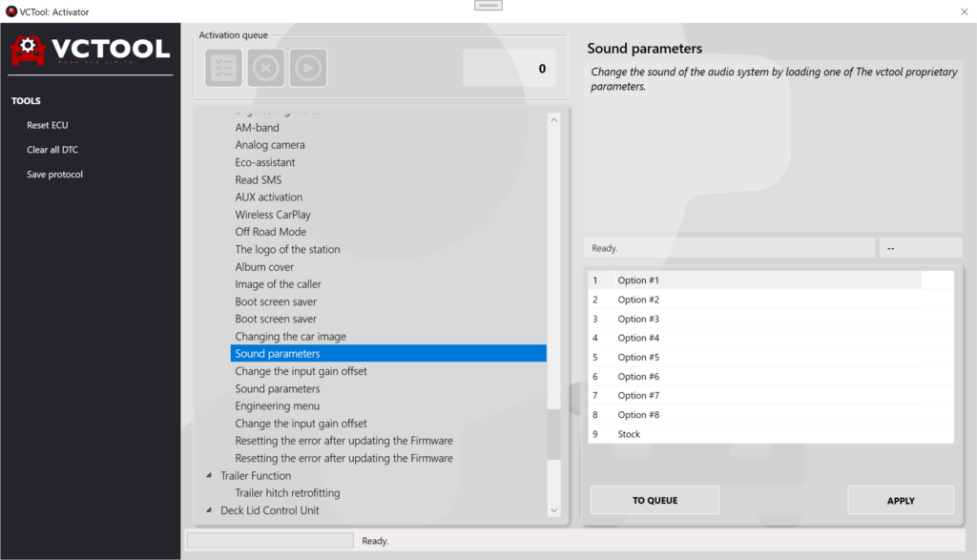Click the APPLY button
The height and width of the screenshot is (560, 977).
point(900,500)
